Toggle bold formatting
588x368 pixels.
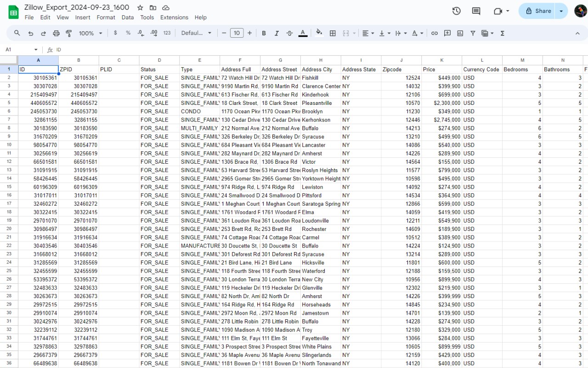tap(264, 33)
